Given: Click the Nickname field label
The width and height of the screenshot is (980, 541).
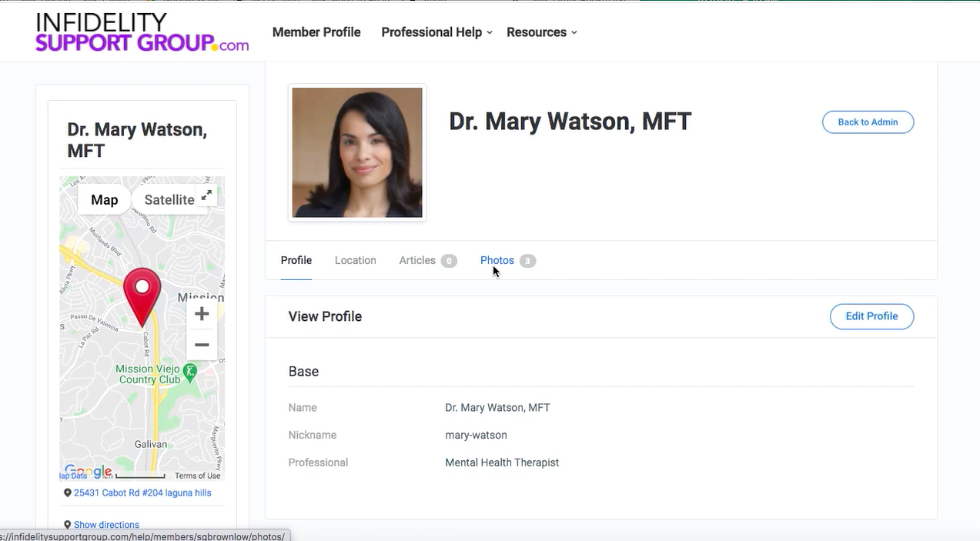Looking at the screenshot, I should point(313,436).
